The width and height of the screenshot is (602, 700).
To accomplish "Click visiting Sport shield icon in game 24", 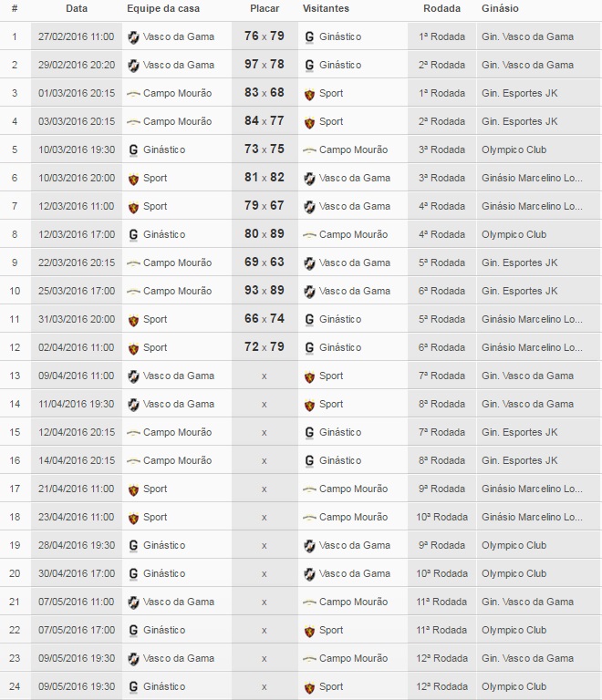I will point(310,687).
